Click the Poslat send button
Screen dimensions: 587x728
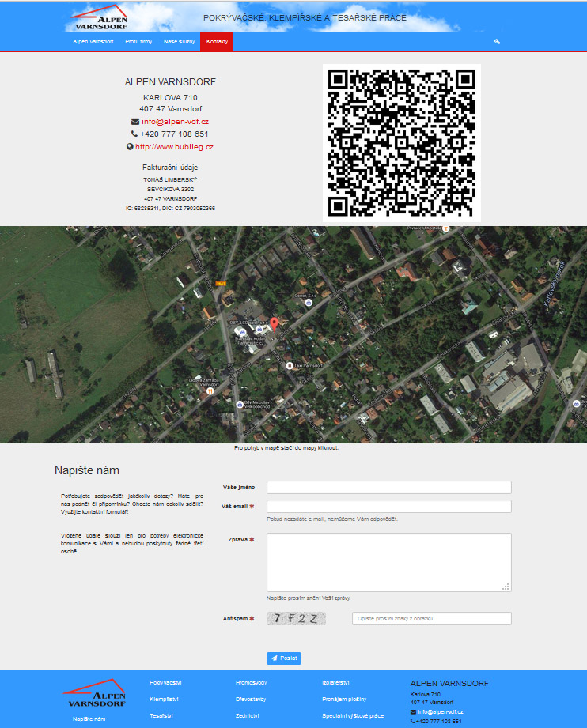click(x=284, y=658)
